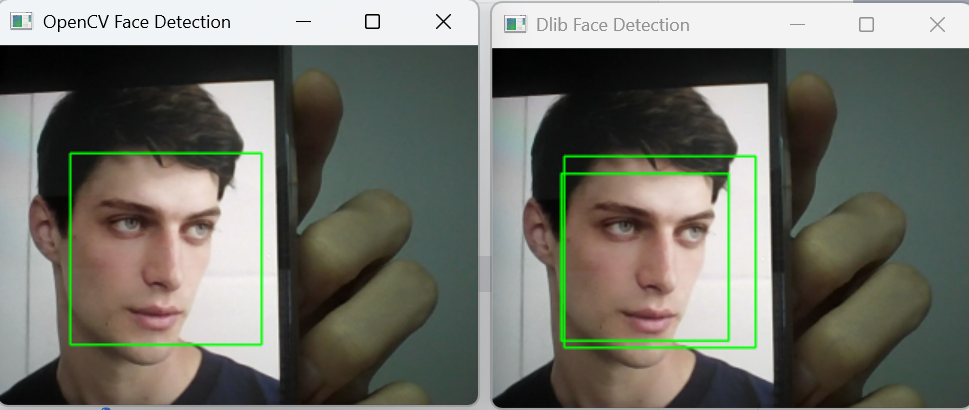Close the Dlib Face Detection window
Viewport: 969px width, 410px height.
point(937,25)
